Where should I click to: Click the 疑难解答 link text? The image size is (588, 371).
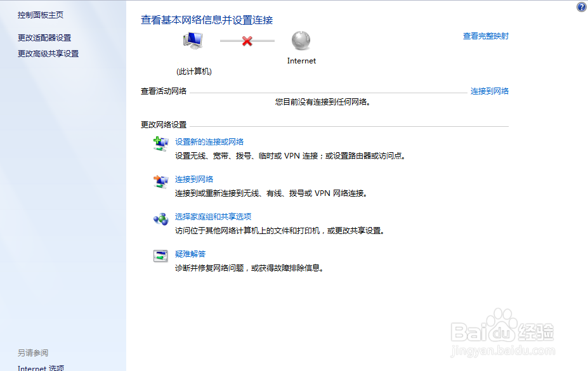point(190,254)
